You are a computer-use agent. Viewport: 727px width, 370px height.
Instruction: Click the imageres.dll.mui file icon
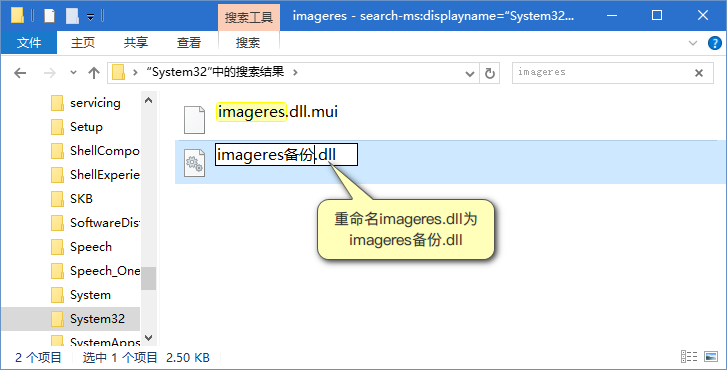coord(194,120)
